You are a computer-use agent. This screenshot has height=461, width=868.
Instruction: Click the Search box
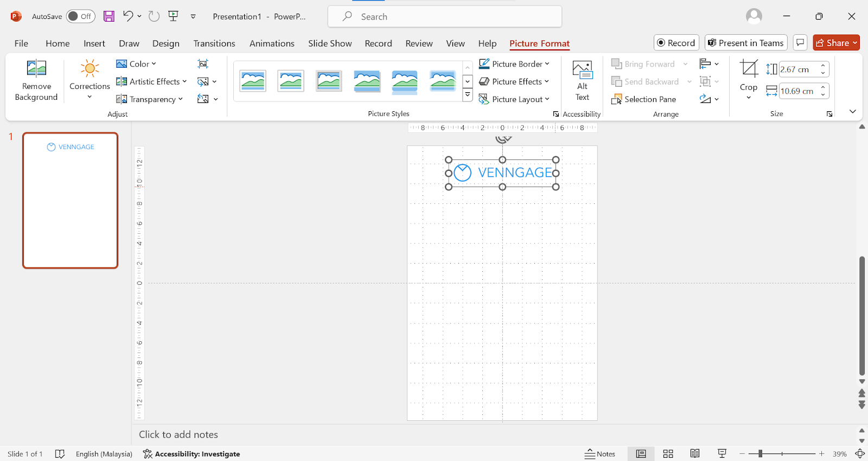(445, 17)
